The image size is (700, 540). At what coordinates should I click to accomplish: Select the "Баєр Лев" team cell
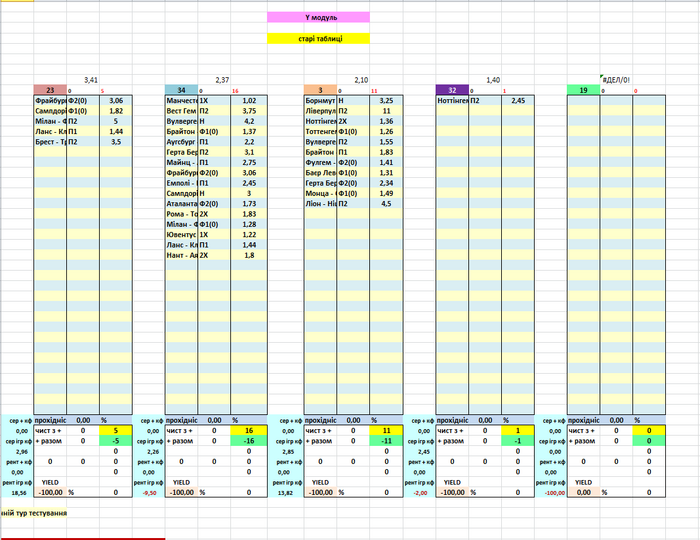pos(320,173)
